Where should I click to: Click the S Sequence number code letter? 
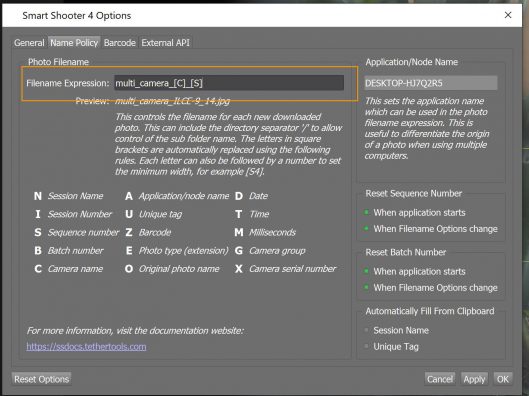(38, 232)
